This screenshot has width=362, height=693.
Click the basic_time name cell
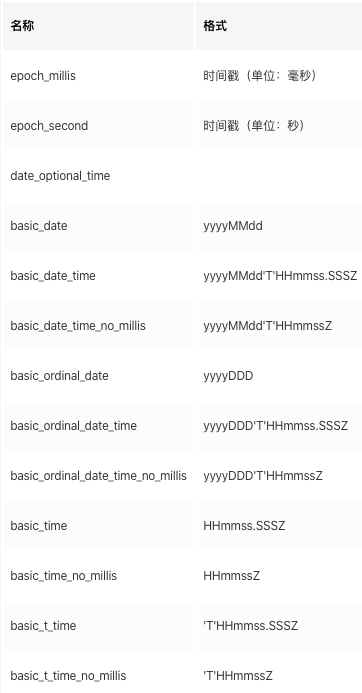point(39,525)
